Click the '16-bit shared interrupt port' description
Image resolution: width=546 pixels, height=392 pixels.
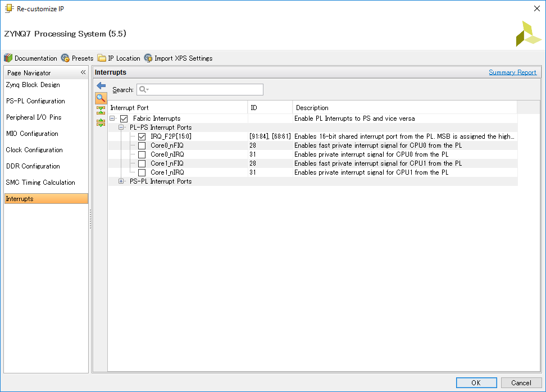tap(404, 136)
